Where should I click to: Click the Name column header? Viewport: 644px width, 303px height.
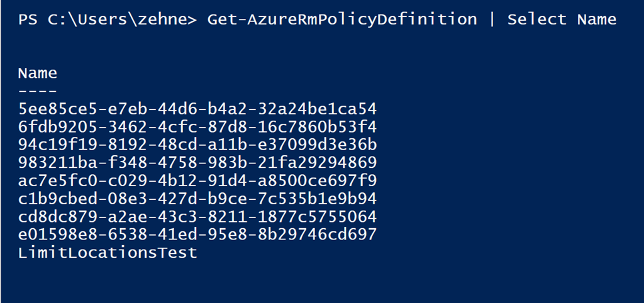coord(38,74)
